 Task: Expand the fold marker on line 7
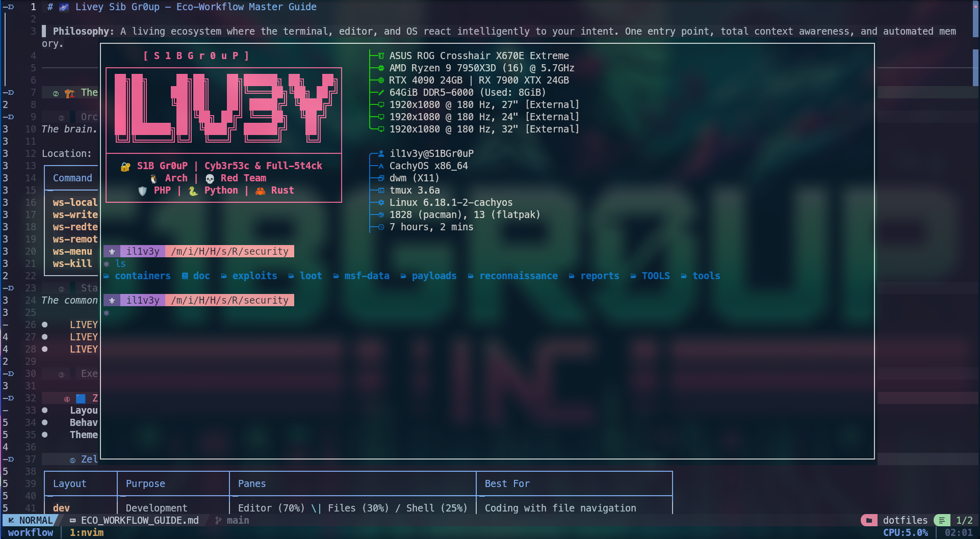click(x=9, y=92)
